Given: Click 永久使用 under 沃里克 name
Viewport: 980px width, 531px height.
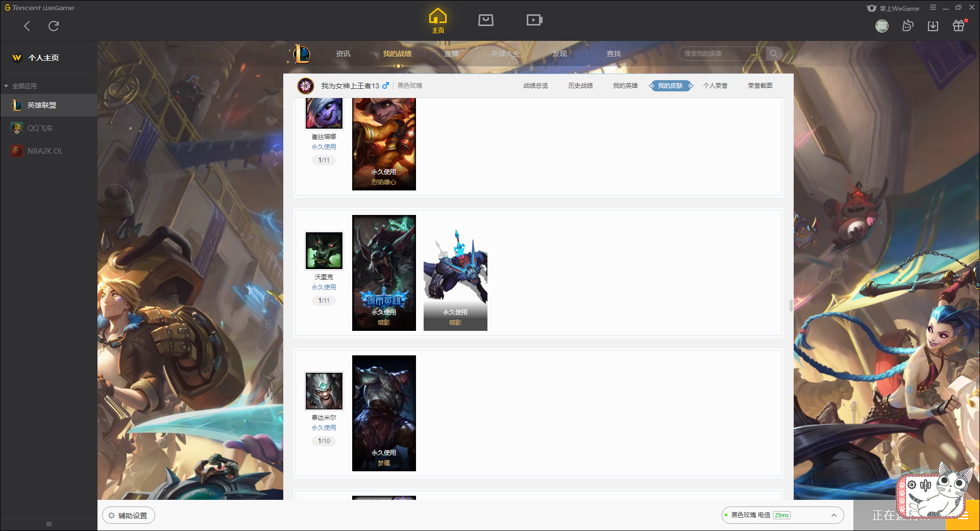Looking at the screenshot, I should coord(324,287).
